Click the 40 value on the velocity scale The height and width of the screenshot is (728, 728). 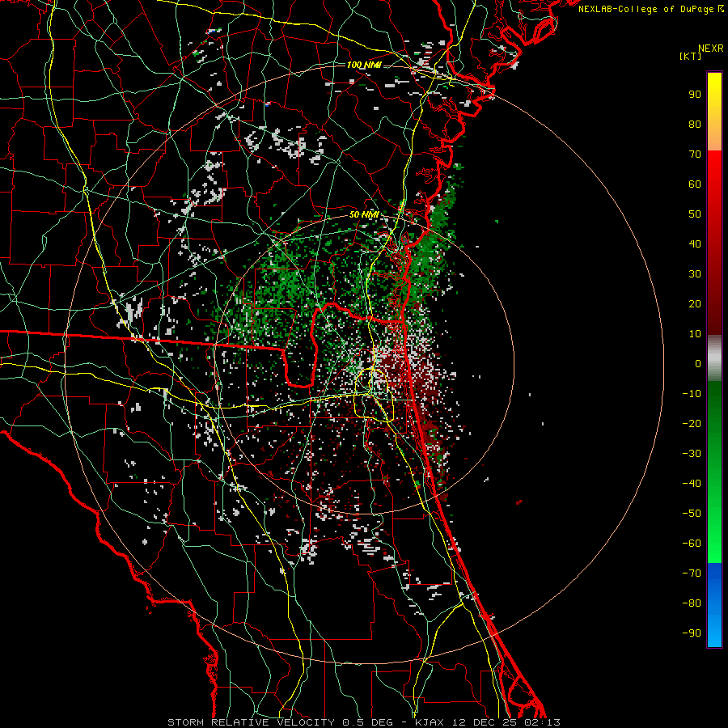(x=695, y=244)
